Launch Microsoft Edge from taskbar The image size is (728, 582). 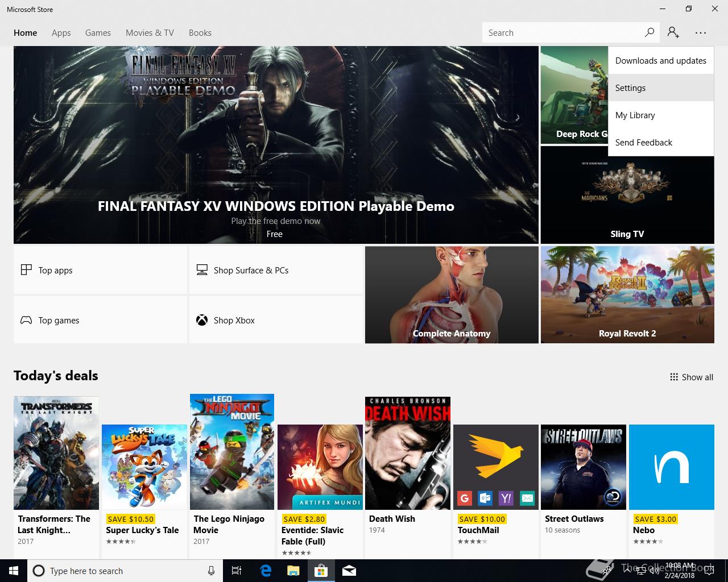pyautogui.click(x=265, y=571)
